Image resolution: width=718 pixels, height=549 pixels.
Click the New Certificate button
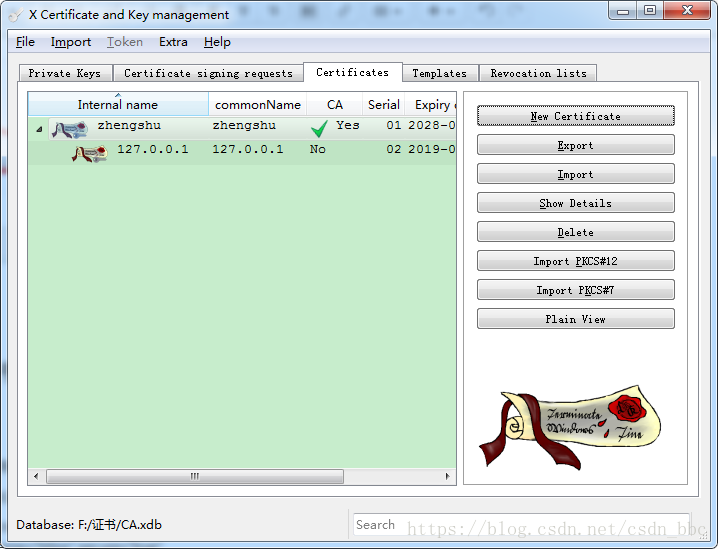tap(576, 116)
